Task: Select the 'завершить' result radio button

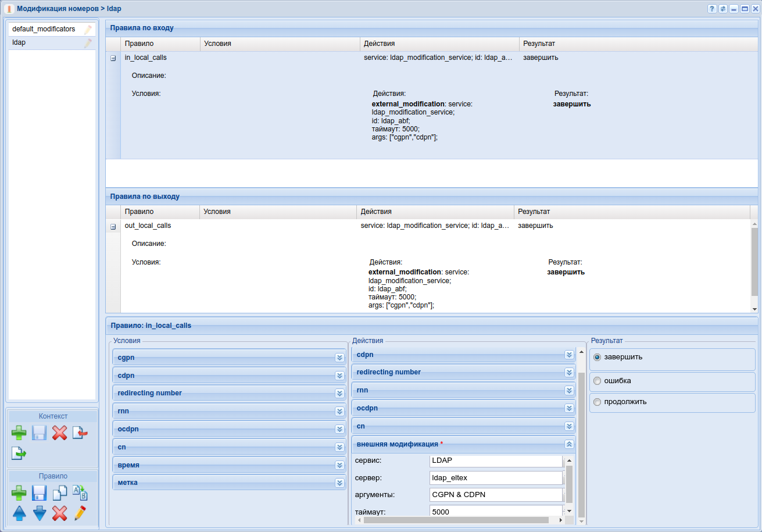Action: (597, 358)
